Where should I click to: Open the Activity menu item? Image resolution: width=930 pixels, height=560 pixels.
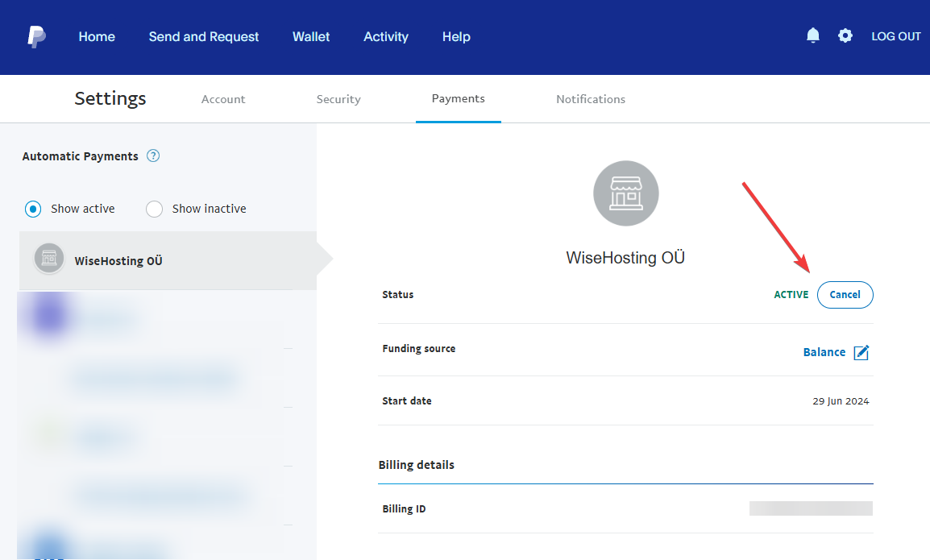point(386,37)
